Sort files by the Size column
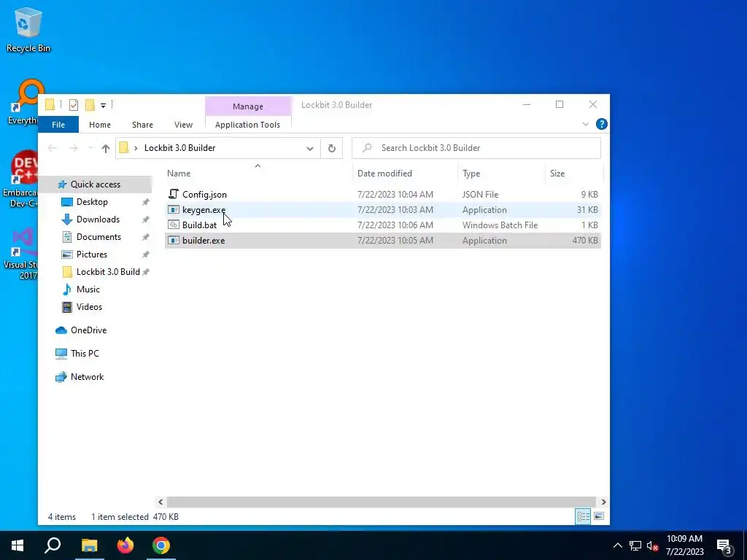 [x=557, y=174]
